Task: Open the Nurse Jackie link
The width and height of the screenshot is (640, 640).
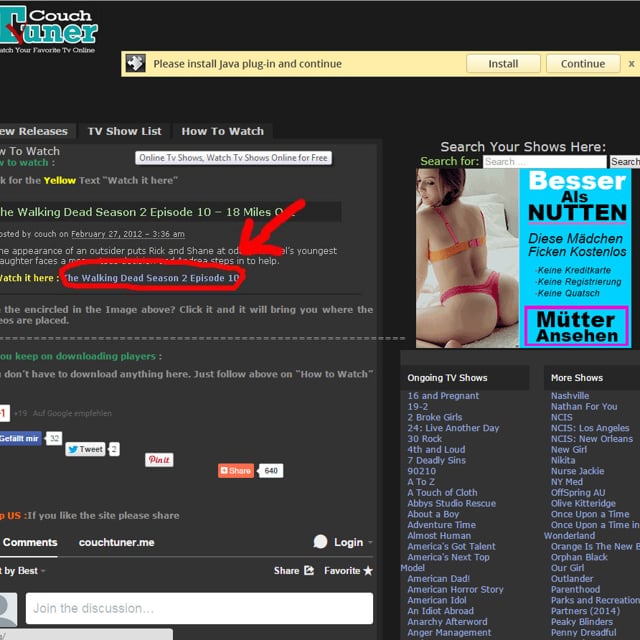Action: (577, 471)
